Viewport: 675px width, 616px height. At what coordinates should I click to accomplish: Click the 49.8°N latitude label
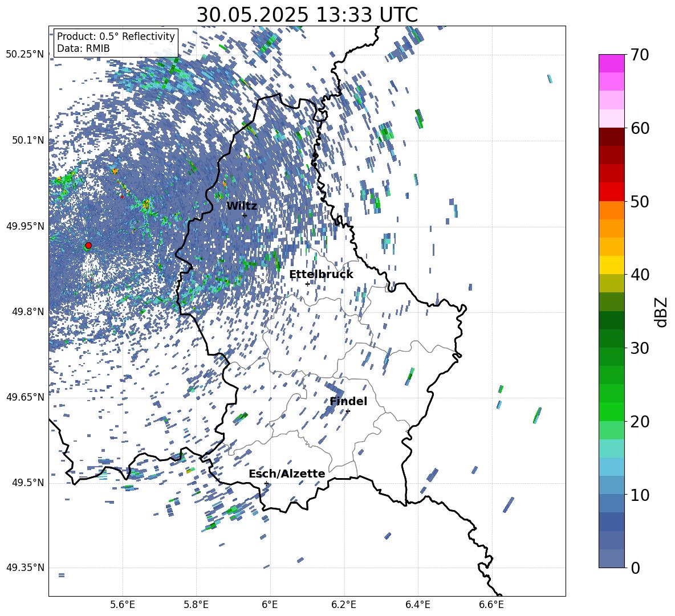click(28, 312)
